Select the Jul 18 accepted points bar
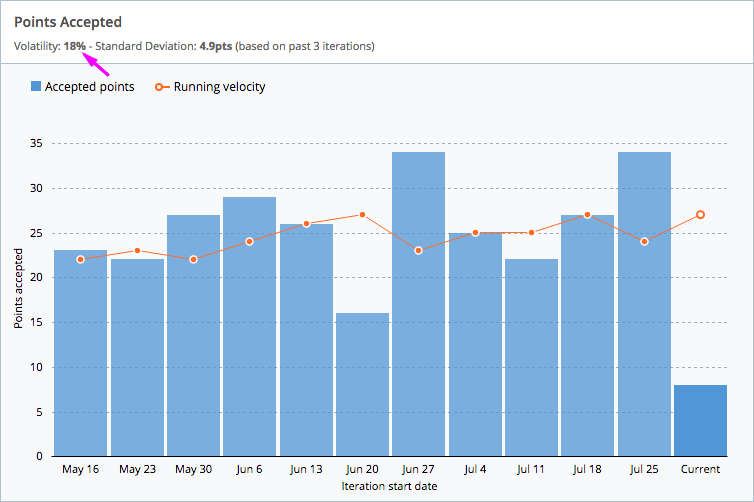The height and width of the screenshot is (502, 754). (588, 336)
